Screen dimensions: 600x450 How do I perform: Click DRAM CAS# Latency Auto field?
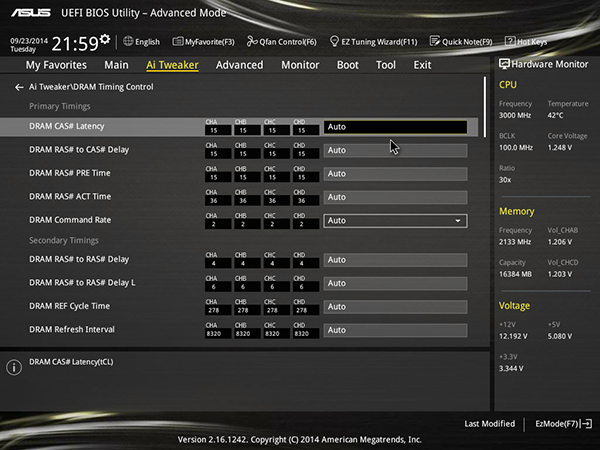point(395,127)
